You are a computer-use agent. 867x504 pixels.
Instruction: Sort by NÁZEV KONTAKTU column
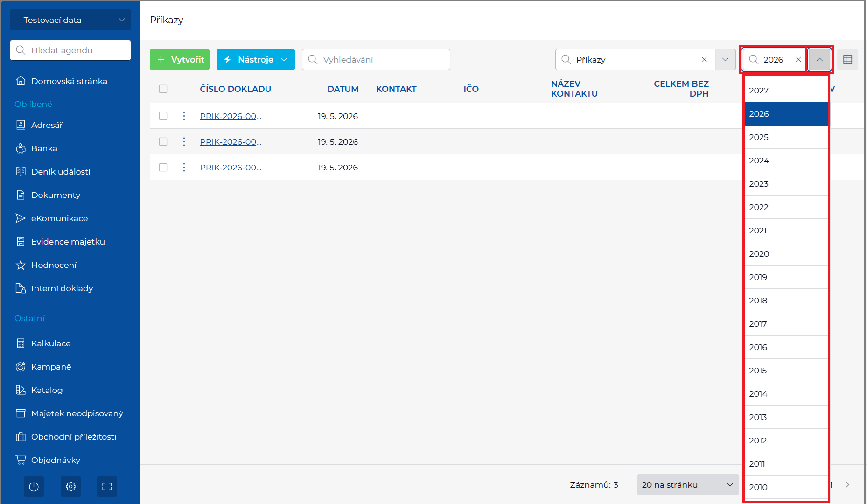[574, 89]
